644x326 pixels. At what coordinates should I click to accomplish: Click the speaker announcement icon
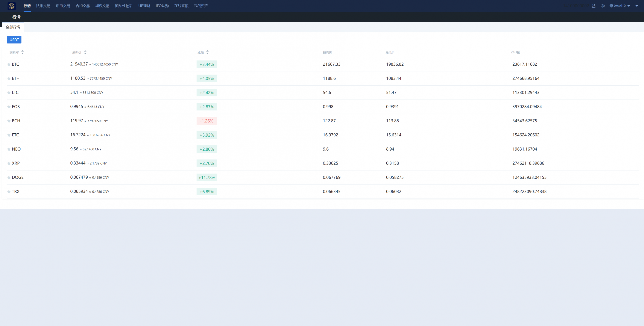pos(603,6)
